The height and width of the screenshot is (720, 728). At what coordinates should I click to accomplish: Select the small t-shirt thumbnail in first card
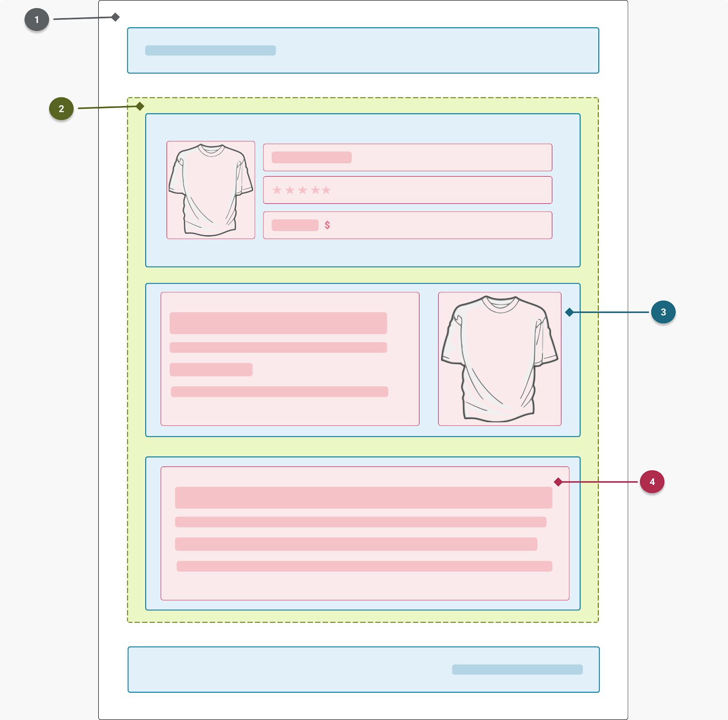click(x=211, y=190)
